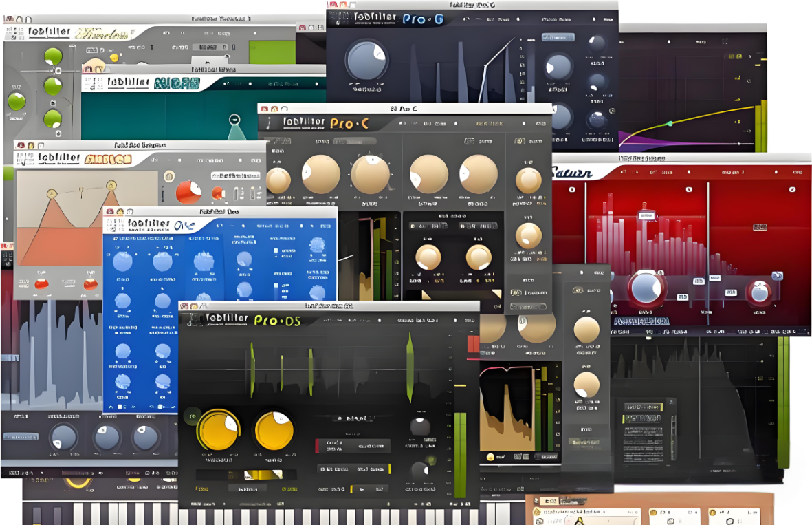812x525 pixels.
Task: Click the bright green display panel in Timeless
Action: tap(272, 53)
